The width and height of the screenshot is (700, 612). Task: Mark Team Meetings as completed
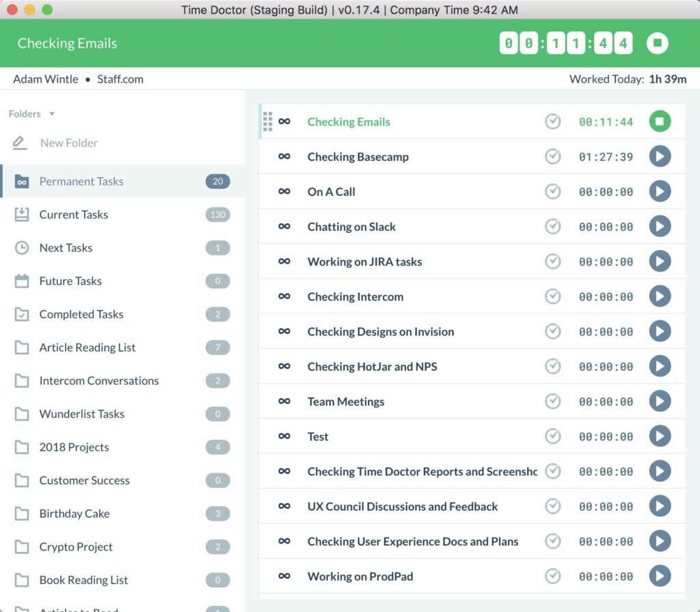[x=554, y=401]
